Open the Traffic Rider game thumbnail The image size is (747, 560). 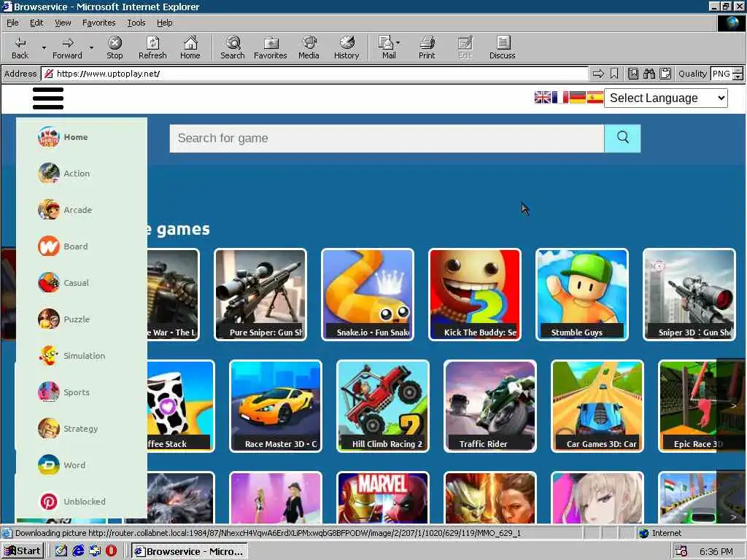489,406
